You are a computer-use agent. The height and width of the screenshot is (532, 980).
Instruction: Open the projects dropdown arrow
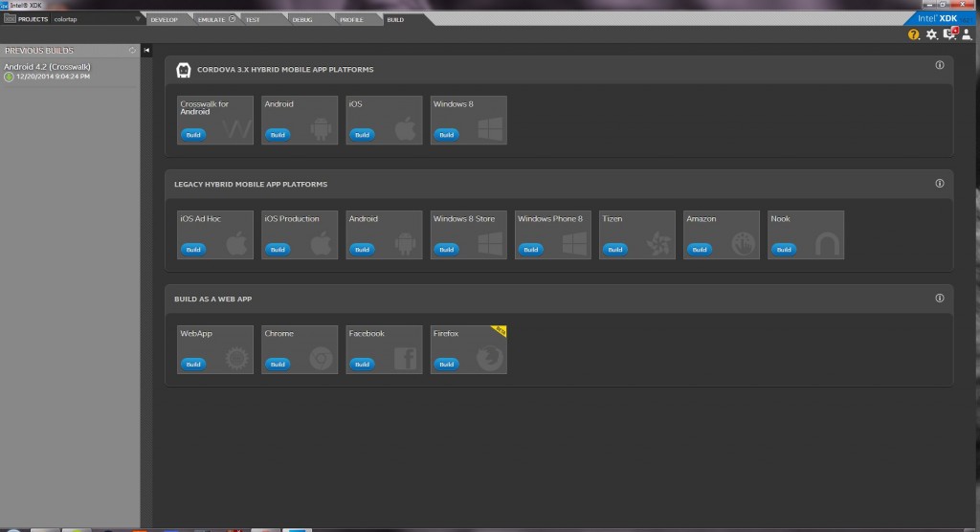[138, 19]
